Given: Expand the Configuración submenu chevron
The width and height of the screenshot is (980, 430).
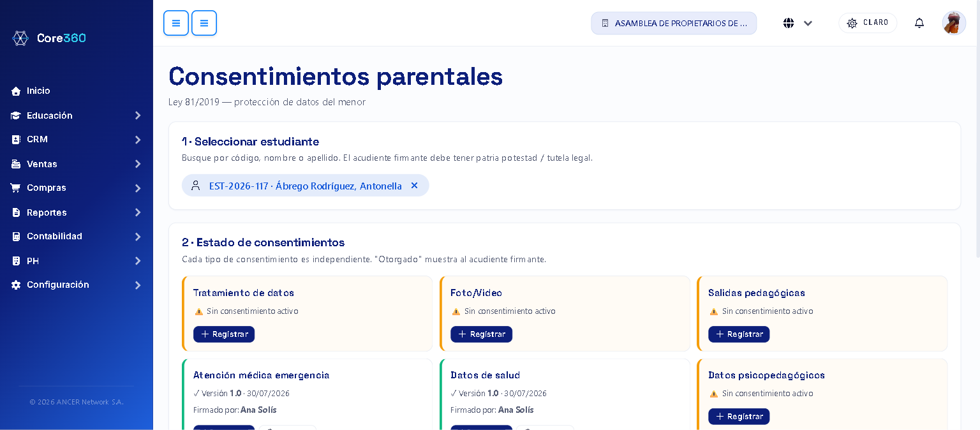Looking at the screenshot, I should (x=138, y=285).
